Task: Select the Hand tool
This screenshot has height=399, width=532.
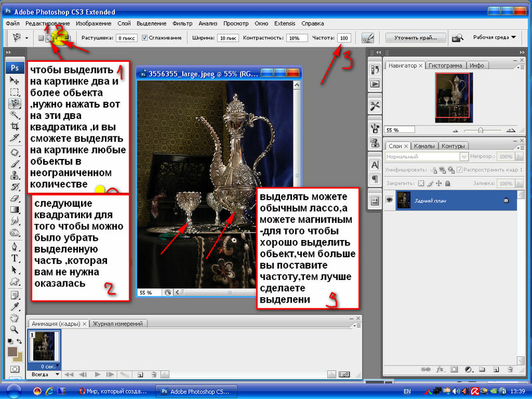Action: [x=14, y=319]
